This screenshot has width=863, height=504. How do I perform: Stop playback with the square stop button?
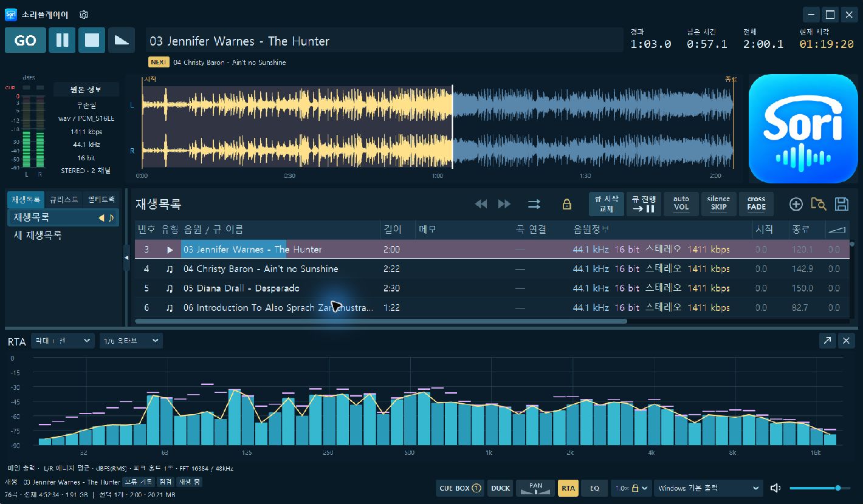click(92, 40)
